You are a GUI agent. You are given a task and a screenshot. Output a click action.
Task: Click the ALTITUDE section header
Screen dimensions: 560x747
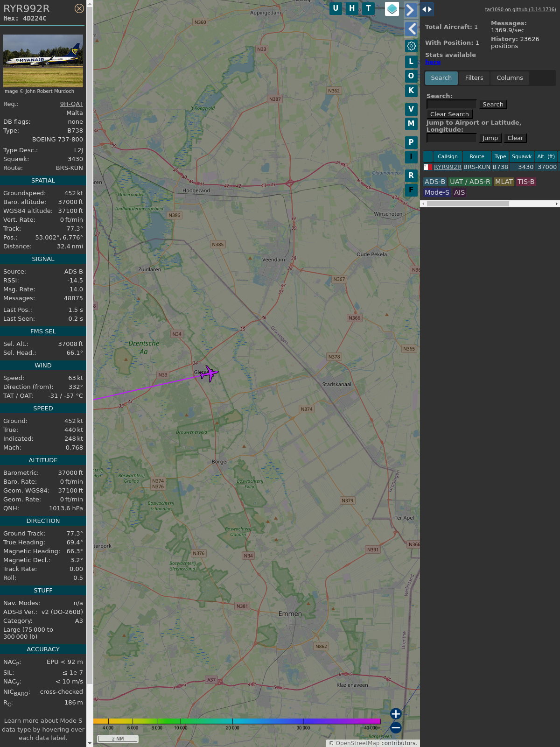(43, 460)
